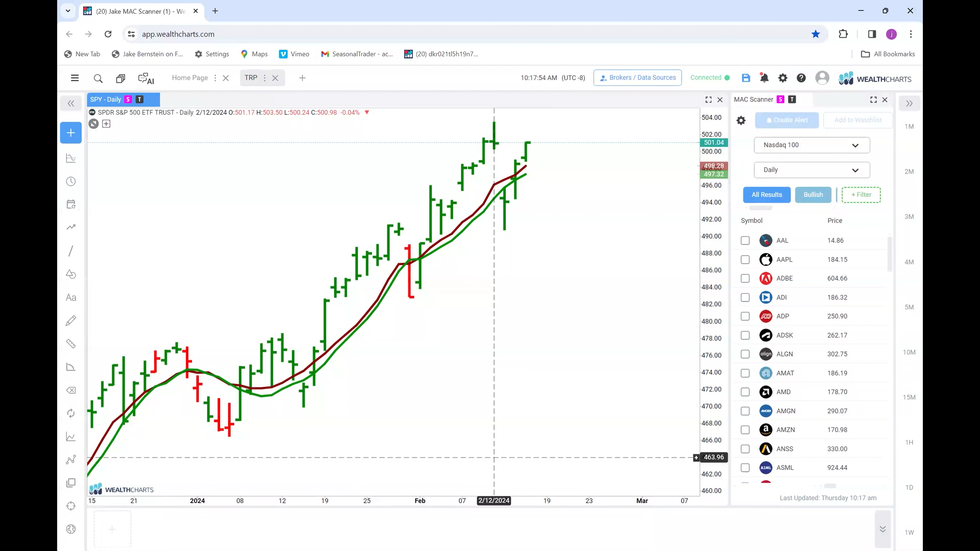Add a new workspace tab
The width and height of the screenshot is (980, 551).
tap(302, 78)
